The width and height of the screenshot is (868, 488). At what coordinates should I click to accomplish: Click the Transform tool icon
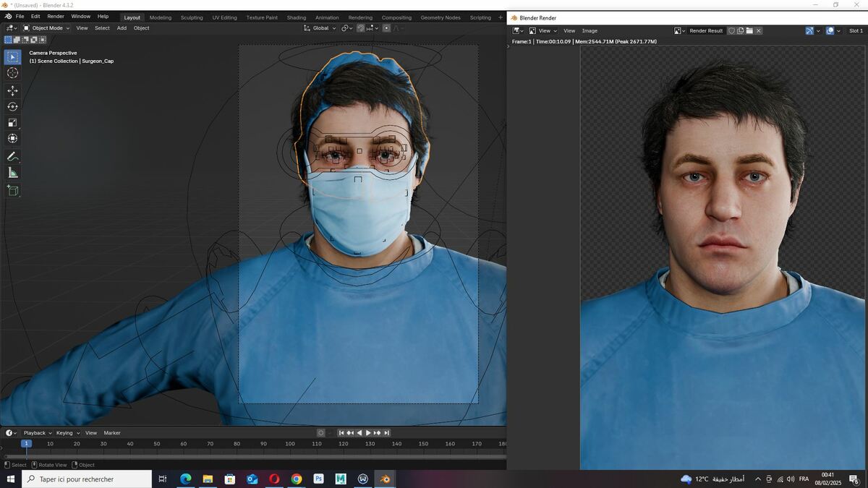[12, 138]
